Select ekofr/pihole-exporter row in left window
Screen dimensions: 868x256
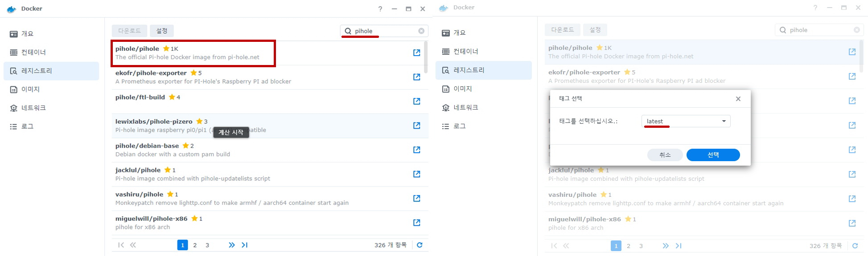(270, 77)
